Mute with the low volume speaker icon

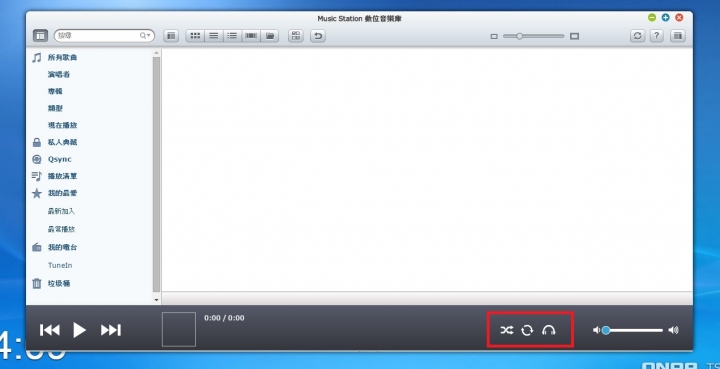[x=596, y=330]
